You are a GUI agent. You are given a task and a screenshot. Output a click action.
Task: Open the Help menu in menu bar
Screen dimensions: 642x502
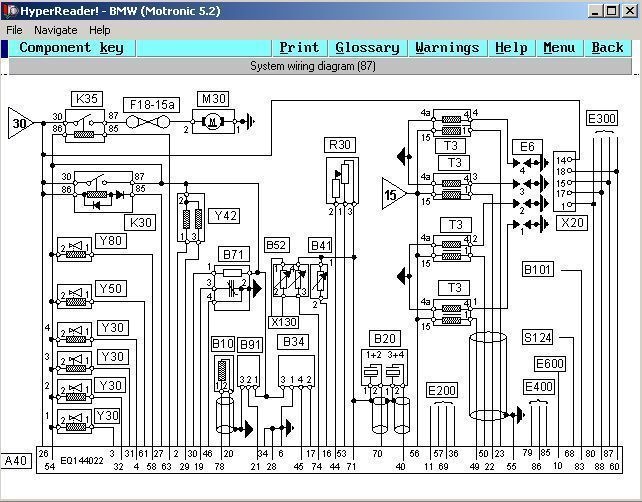(x=99, y=30)
